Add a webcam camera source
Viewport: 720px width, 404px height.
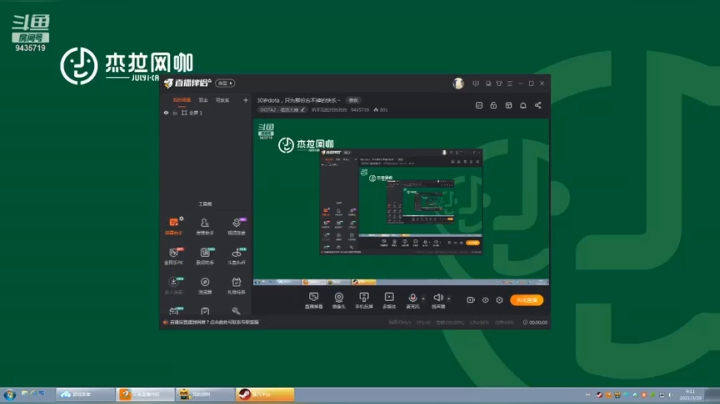(x=339, y=300)
